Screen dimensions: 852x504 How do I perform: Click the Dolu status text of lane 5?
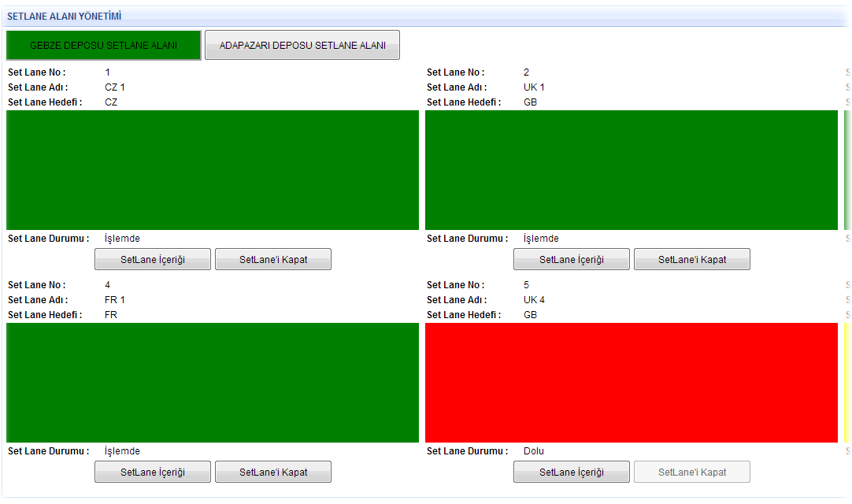coord(534,451)
